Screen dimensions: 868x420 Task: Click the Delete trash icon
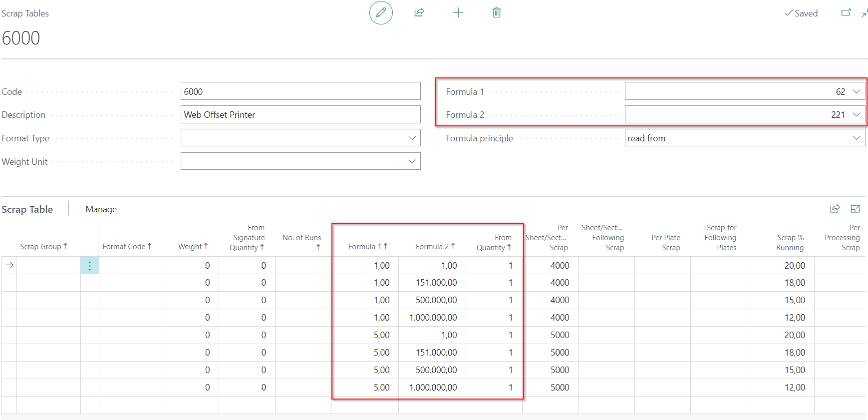497,12
